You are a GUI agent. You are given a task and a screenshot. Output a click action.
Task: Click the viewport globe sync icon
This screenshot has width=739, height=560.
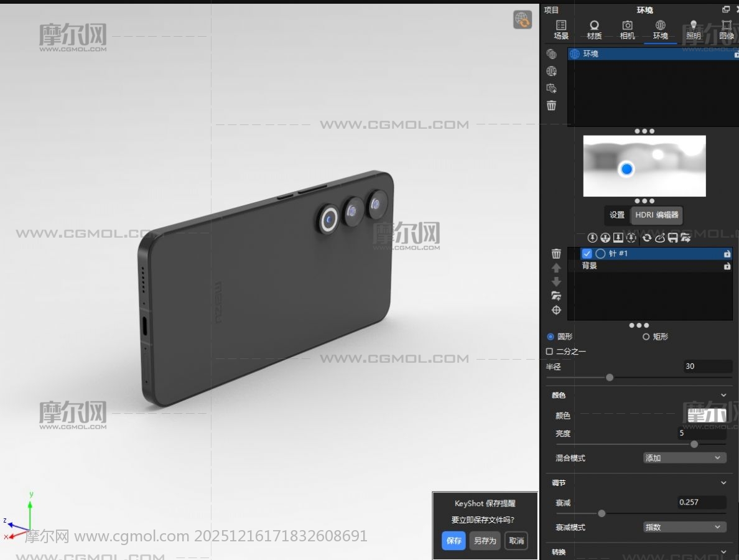pyautogui.click(x=523, y=20)
